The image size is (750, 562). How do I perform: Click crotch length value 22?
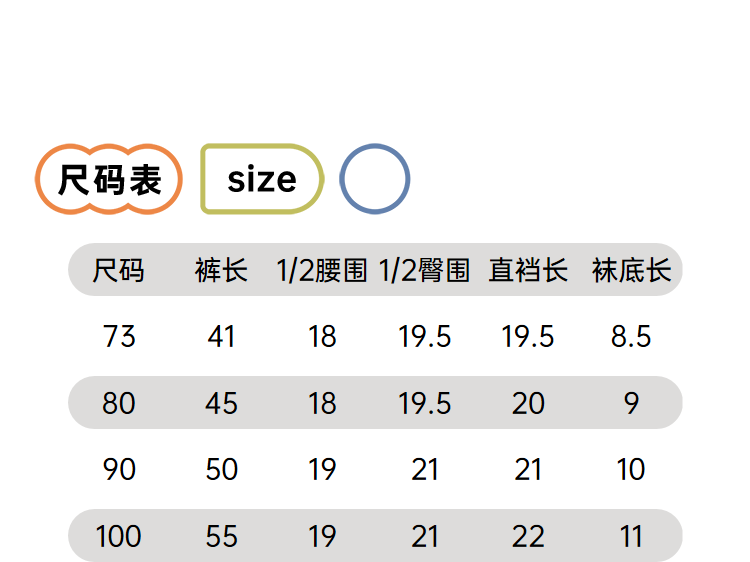(x=528, y=536)
